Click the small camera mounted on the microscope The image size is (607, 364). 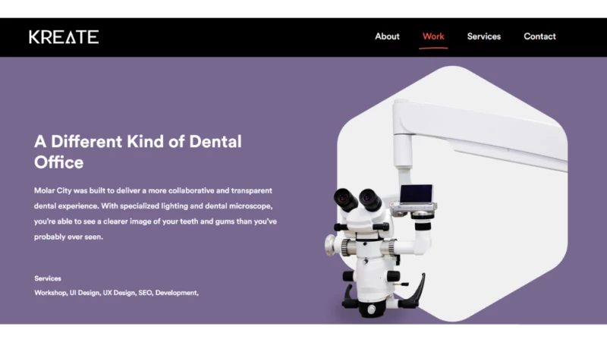pos(415,199)
